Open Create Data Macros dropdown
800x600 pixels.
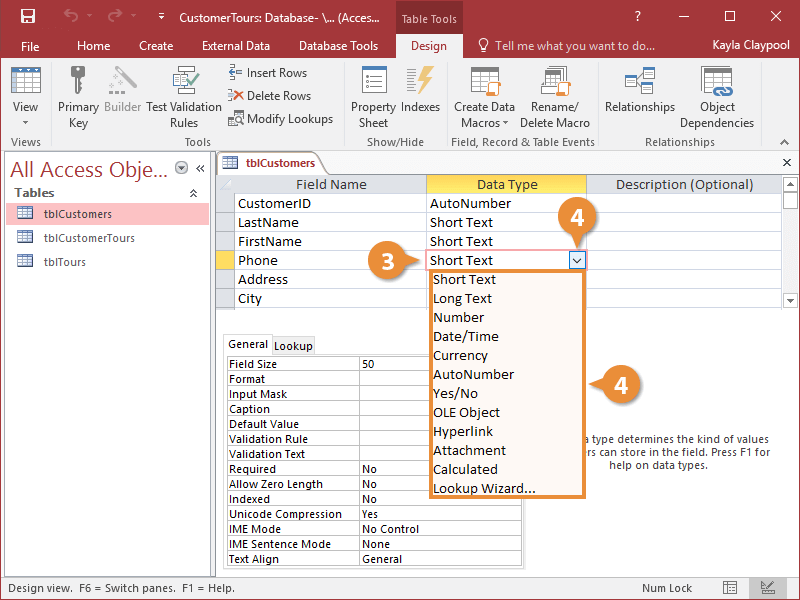485,114
